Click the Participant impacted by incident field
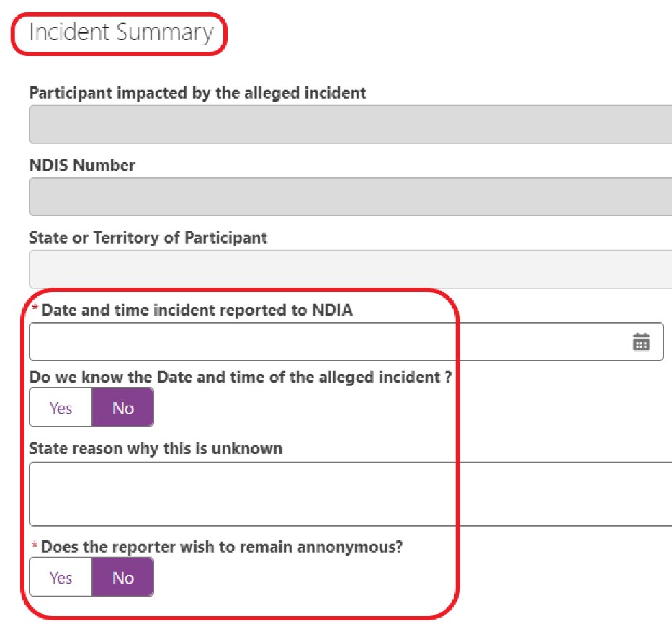This screenshot has height=624, width=672. (351, 125)
